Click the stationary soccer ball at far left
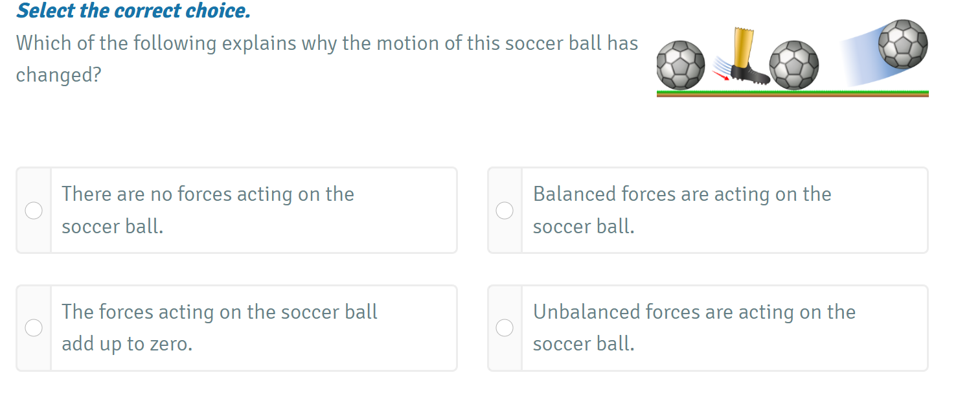Screen dimensions: 980x401 (680, 65)
